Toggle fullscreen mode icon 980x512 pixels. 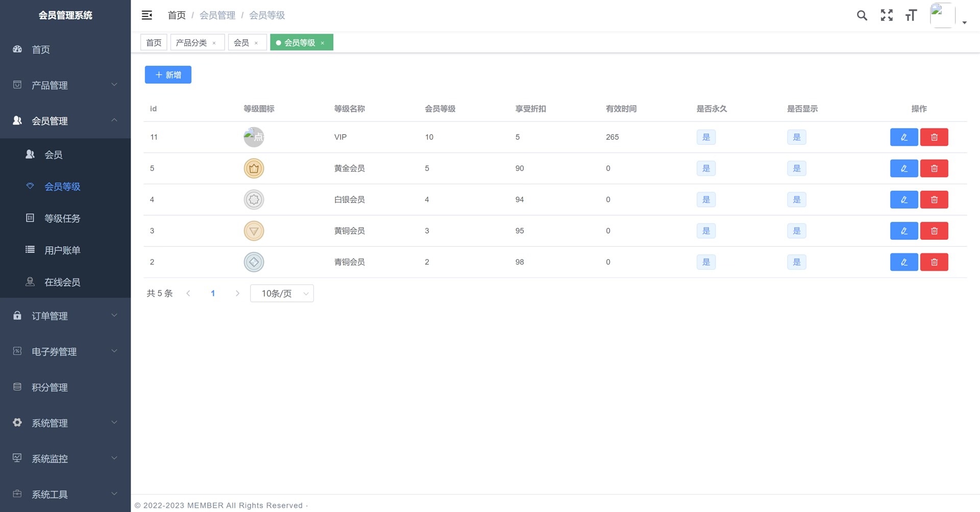[x=887, y=15]
